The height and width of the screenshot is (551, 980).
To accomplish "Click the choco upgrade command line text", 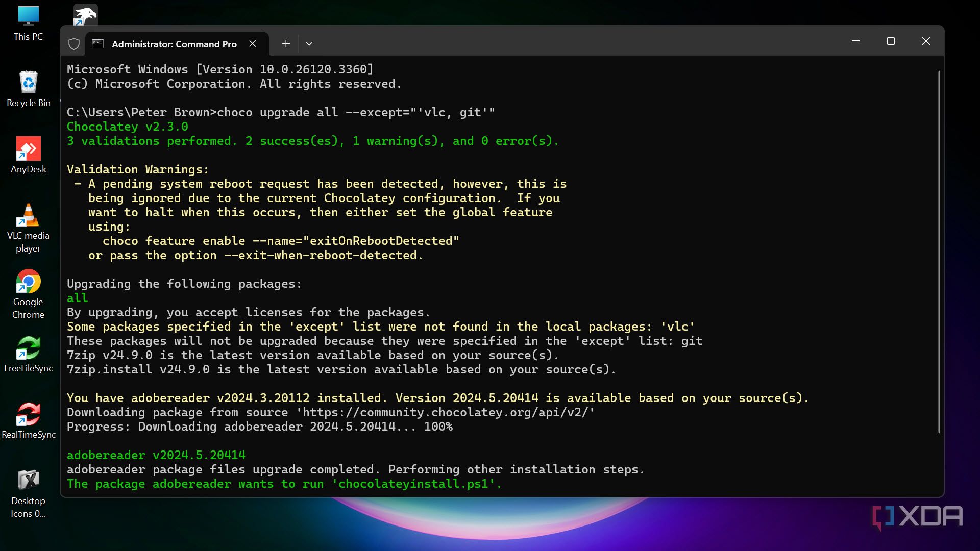I will [356, 112].
